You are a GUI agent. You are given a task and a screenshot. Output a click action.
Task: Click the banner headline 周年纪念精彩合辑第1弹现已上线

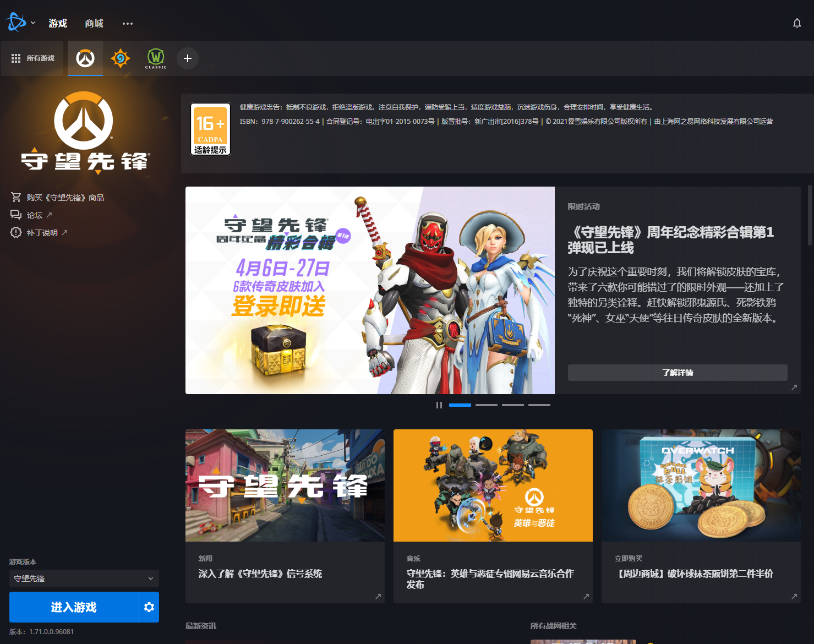(x=671, y=240)
